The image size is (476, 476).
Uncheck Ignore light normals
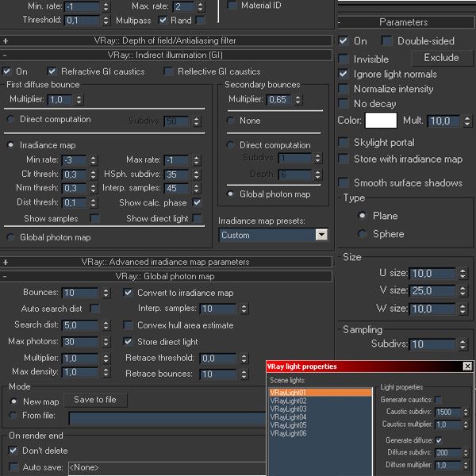344,74
